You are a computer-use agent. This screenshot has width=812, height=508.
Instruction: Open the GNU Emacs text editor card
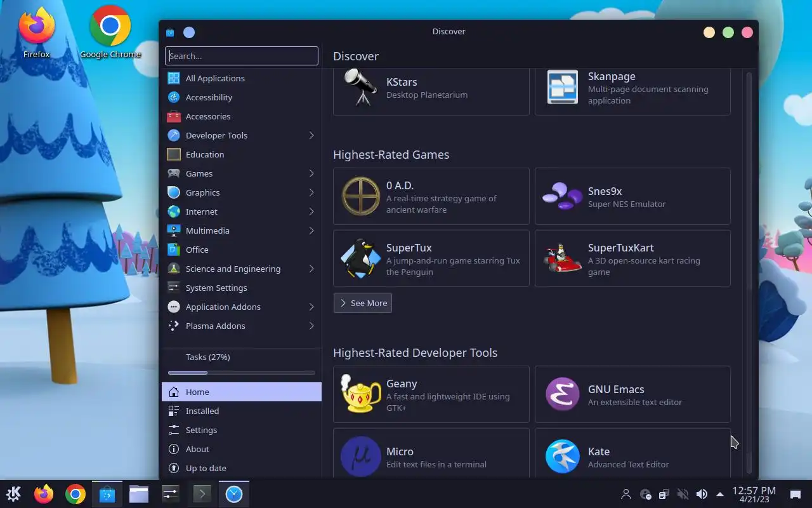click(x=632, y=394)
